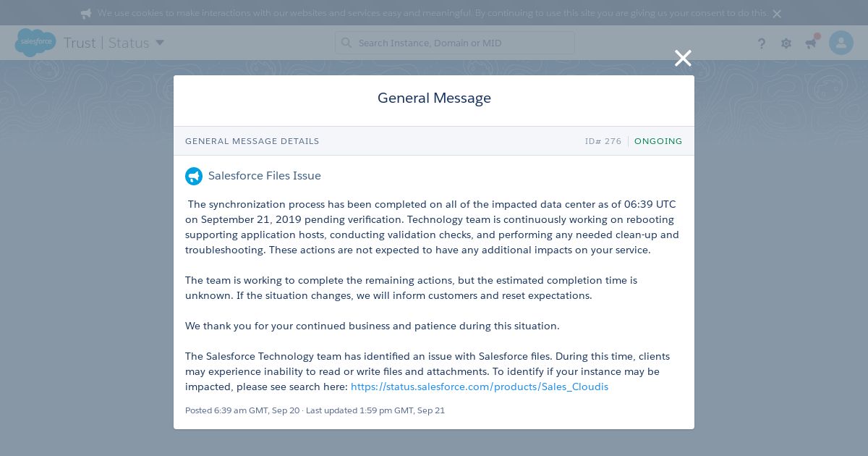Open the settings gear icon

coord(786,43)
